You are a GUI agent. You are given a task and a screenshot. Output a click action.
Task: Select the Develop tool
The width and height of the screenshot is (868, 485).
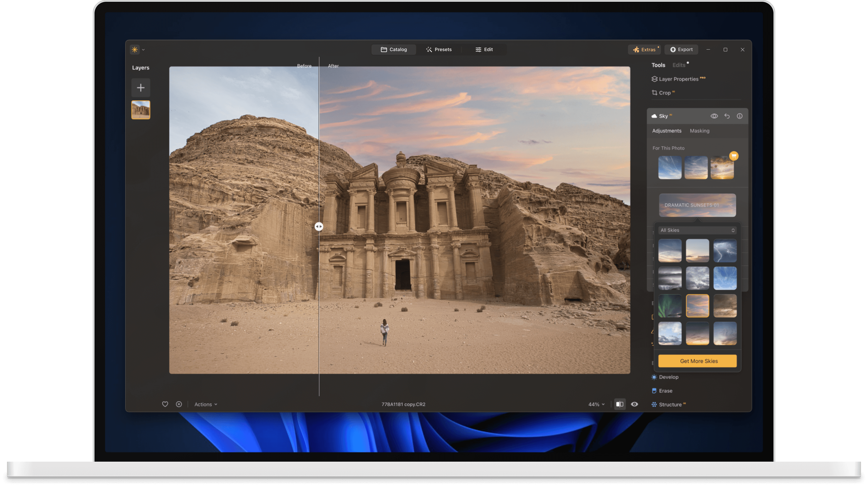(668, 377)
